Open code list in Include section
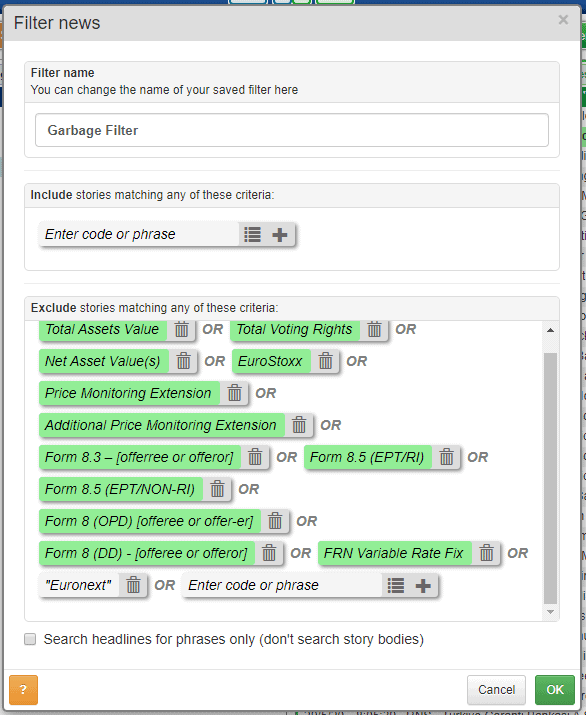 tap(252, 234)
